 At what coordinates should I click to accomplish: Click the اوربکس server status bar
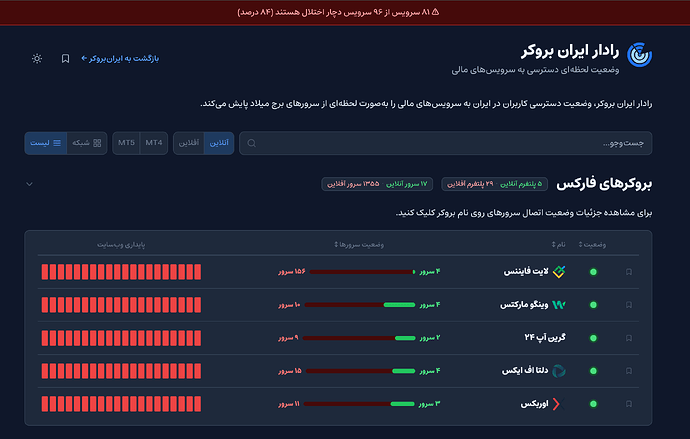(x=359, y=404)
